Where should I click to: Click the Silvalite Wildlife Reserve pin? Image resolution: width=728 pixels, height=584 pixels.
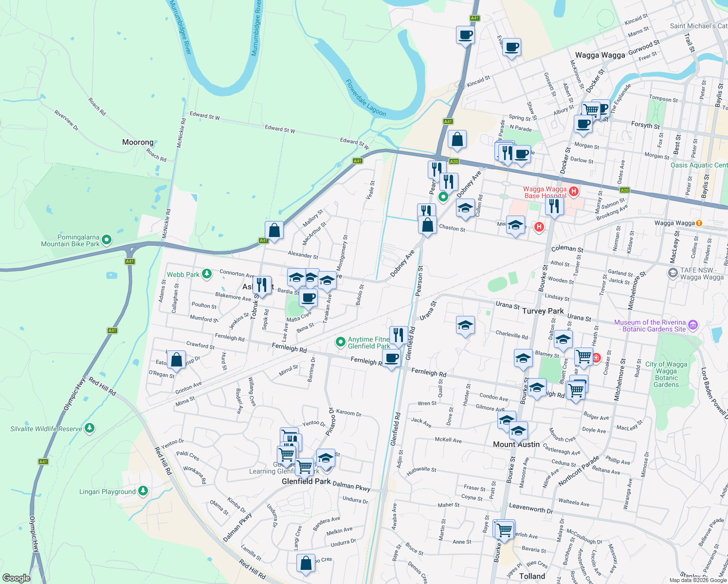click(89, 428)
